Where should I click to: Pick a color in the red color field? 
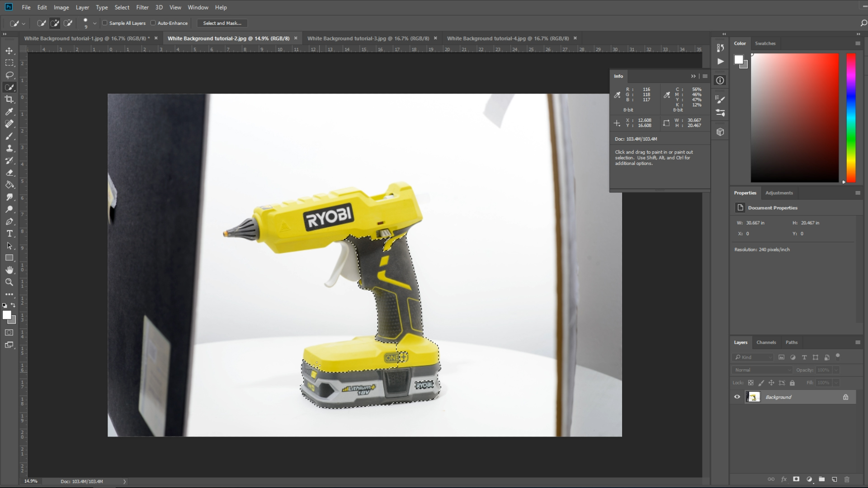pyautogui.click(x=795, y=118)
